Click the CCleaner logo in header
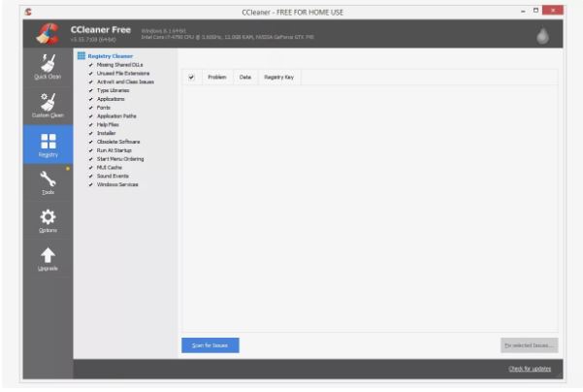The image size is (583, 392). [48, 34]
